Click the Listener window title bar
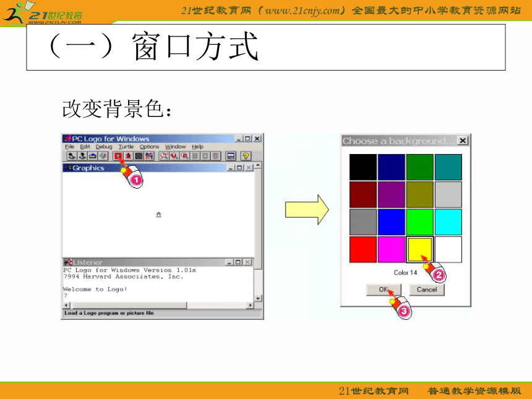Viewport: 532px width, 399px height. pyautogui.click(x=158, y=262)
